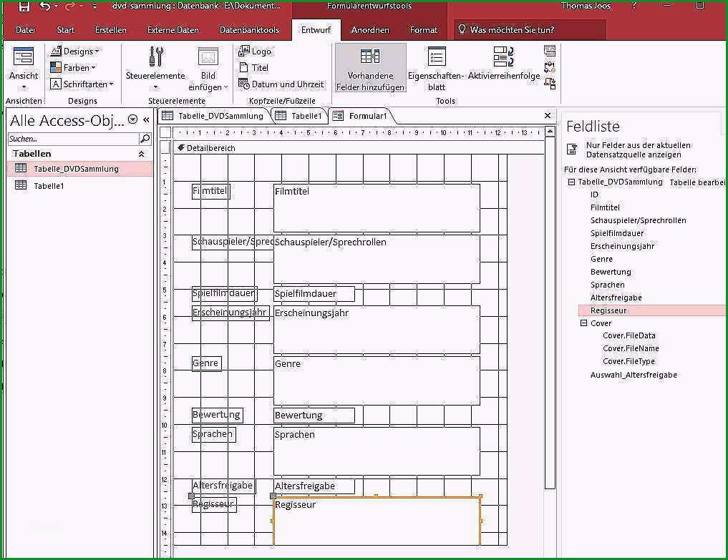Open the Steuerelemente controls gallery

click(x=155, y=68)
